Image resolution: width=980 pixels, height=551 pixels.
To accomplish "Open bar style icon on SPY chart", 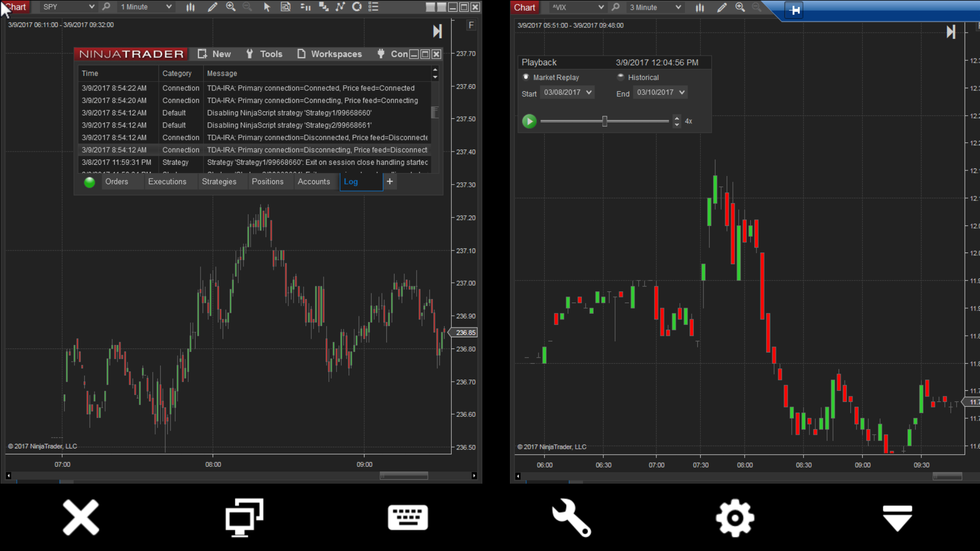I will (x=190, y=7).
